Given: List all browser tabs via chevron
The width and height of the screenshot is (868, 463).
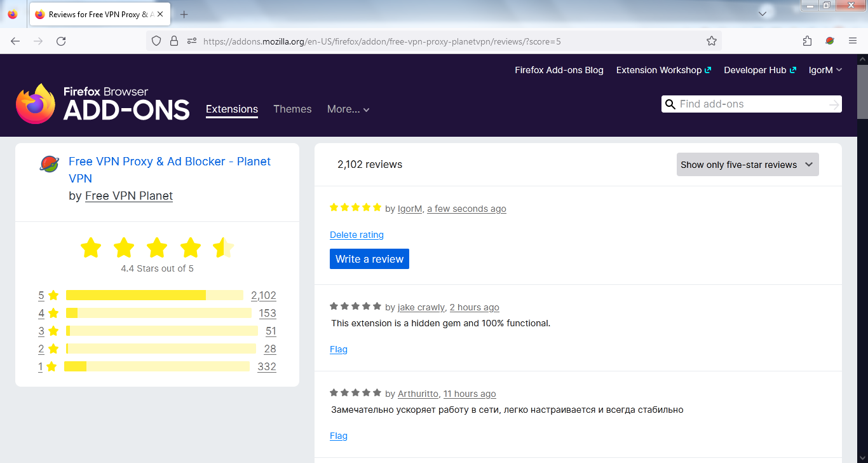Looking at the screenshot, I should [x=763, y=14].
